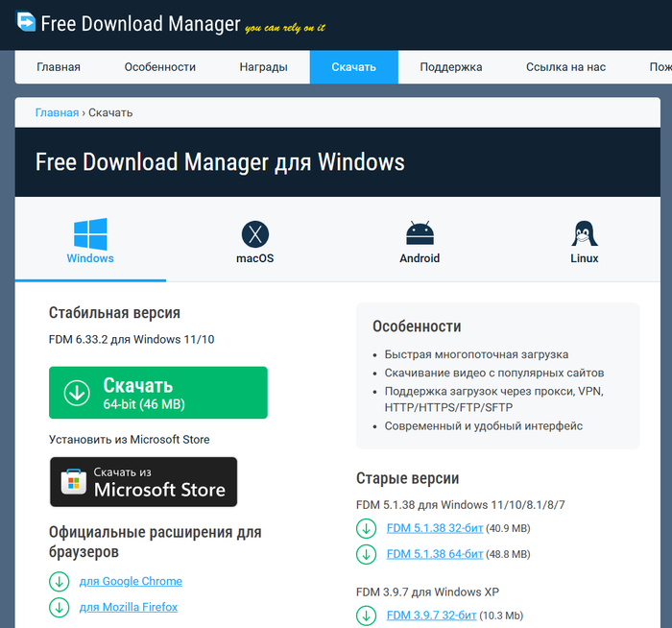The width and height of the screenshot is (672, 628).
Task: Click 'Установить из Microsoft Store' text
Action: 129,440
